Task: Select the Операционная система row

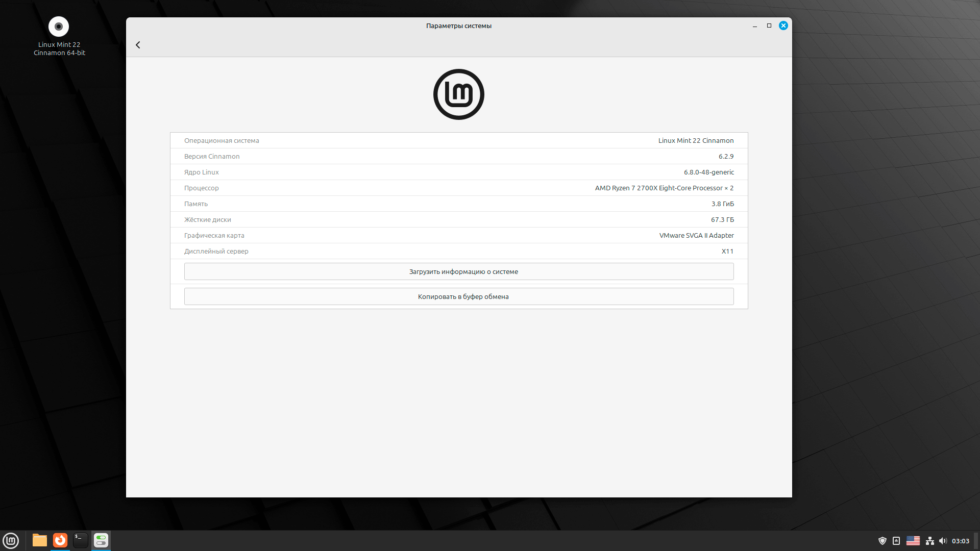Action: pos(459,140)
